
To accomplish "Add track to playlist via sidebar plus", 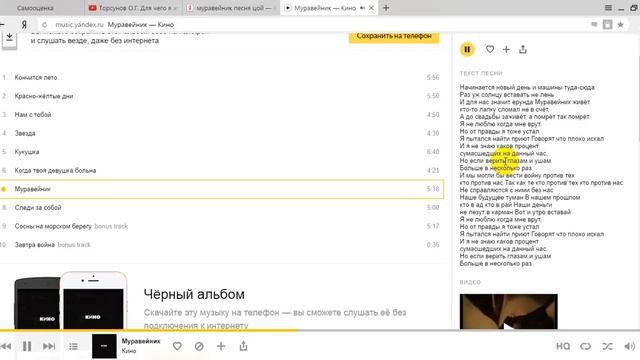I will tap(506, 49).
